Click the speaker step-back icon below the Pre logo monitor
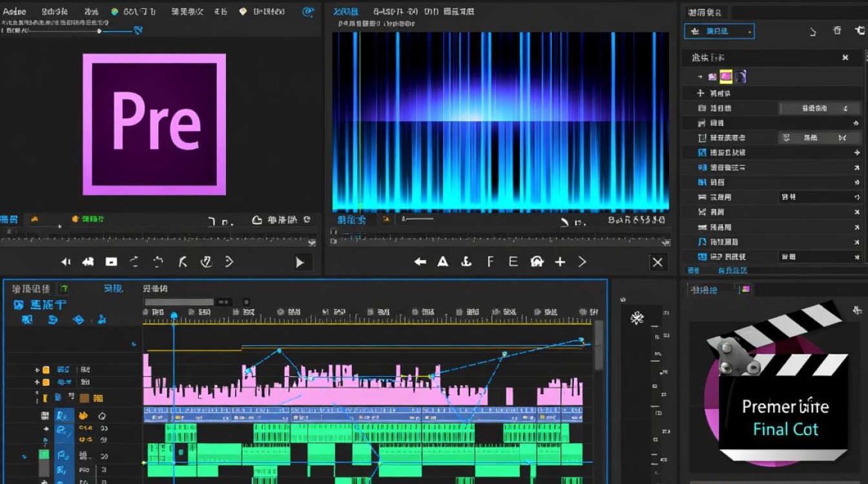 point(66,262)
